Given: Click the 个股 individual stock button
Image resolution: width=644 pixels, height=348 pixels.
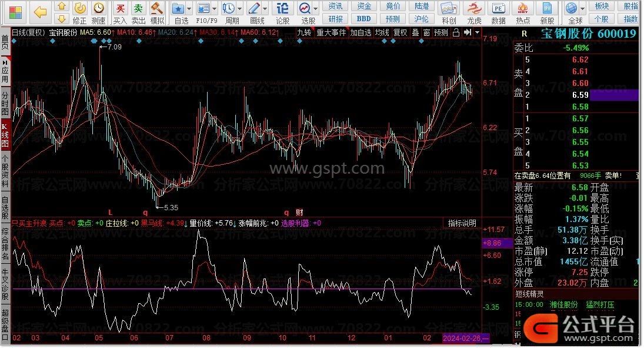Looking at the screenshot, I should [602, 19].
